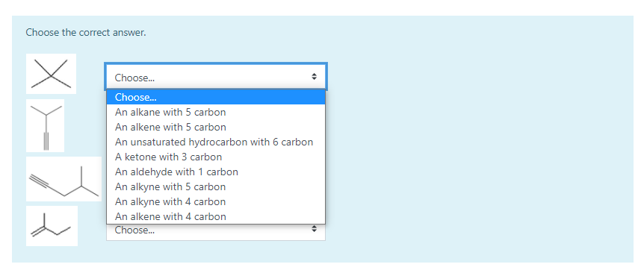Viewport: 644px width, 270px height.
Task: Select "An alkene with 5 carbon" option
Action: point(216,127)
